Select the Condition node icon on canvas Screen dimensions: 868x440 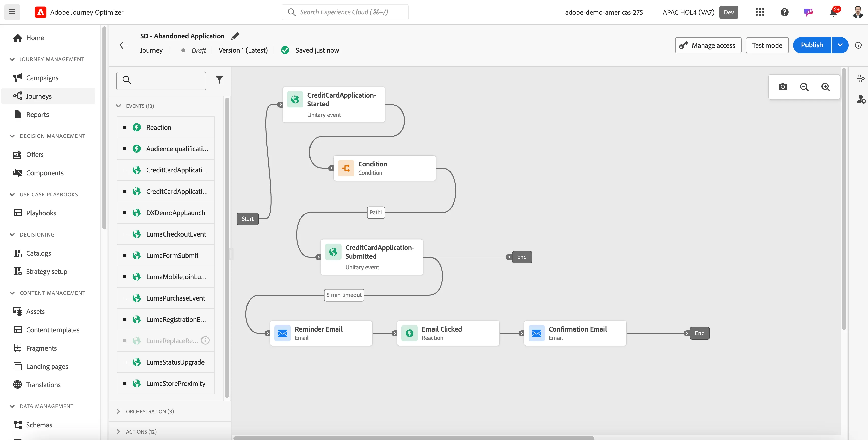346,168
